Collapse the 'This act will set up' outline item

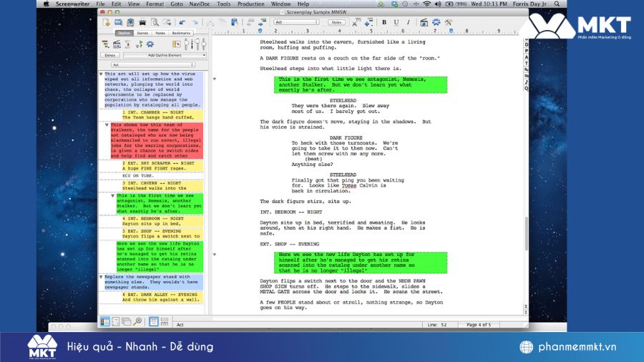coord(101,74)
